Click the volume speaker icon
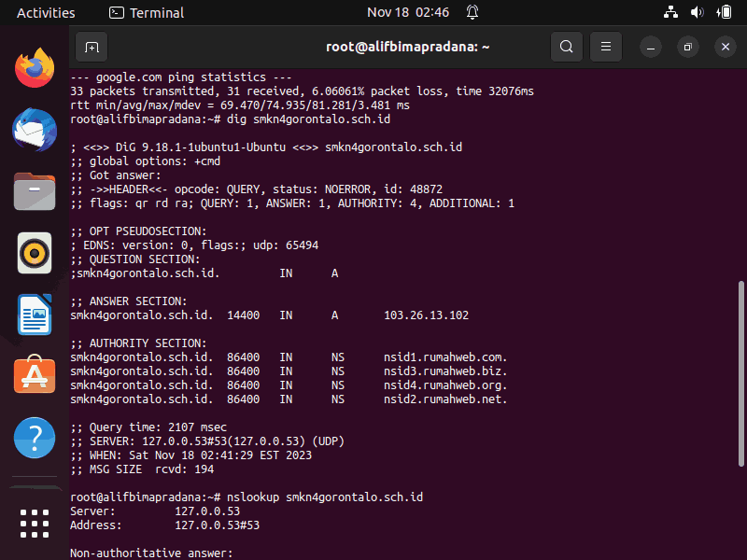This screenshot has height=560, width=747. coord(697,12)
